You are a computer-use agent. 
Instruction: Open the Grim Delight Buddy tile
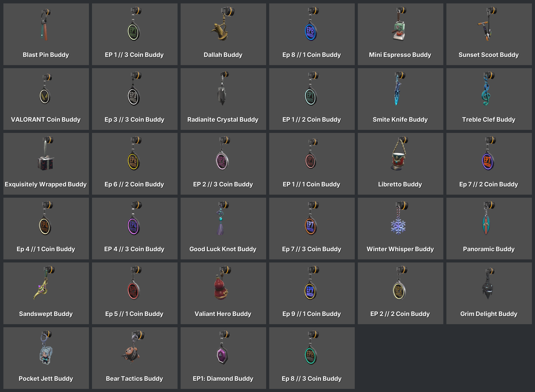click(489, 293)
